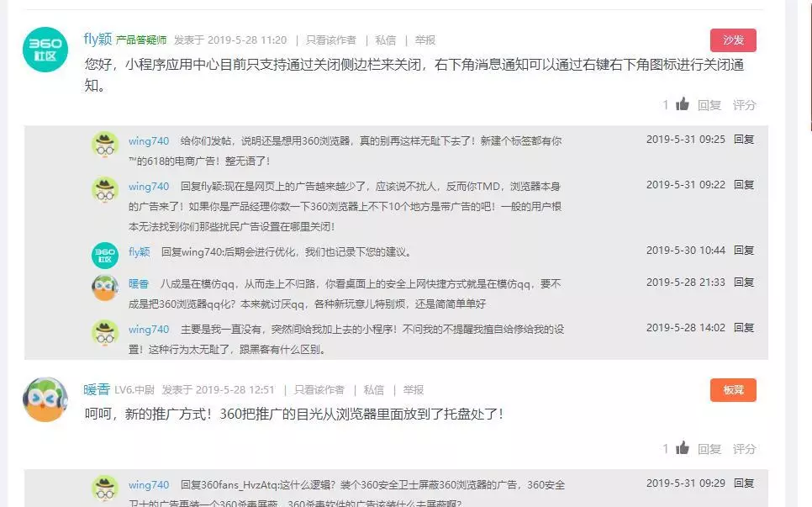812x507 pixels.
Task: Click fly颖 360 avatar on 10:44 comment
Action: click(105, 256)
